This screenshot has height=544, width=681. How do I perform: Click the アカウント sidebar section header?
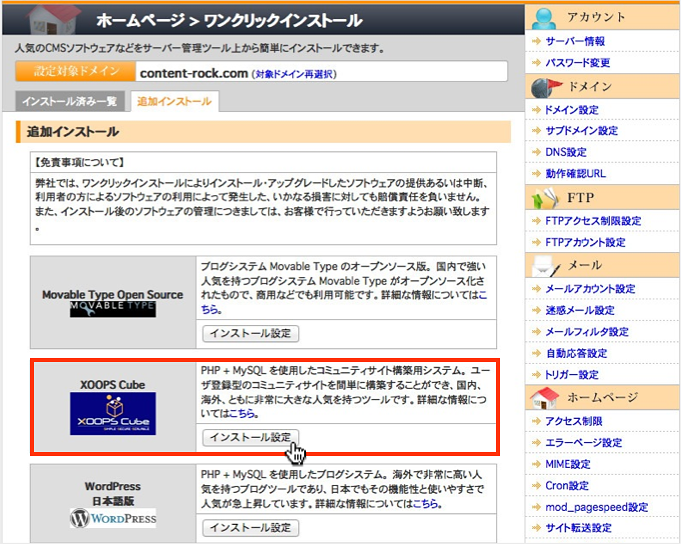click(x=602, y=17)
